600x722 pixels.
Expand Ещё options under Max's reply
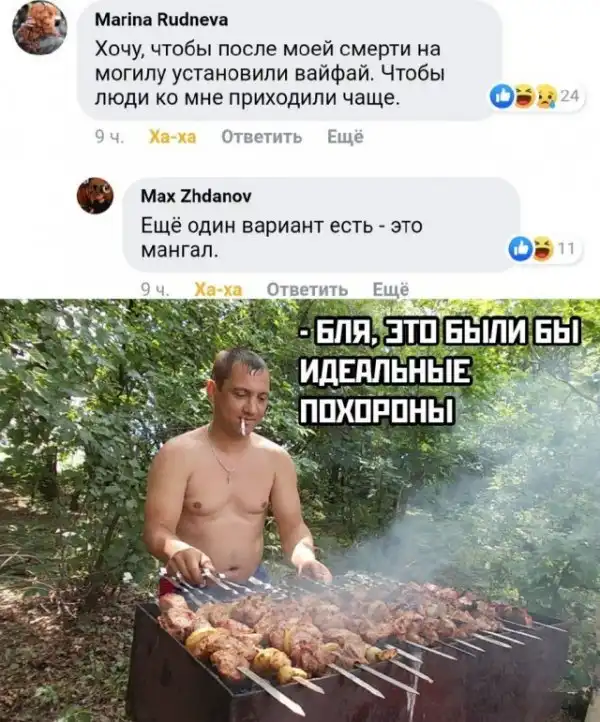[x=390, y=289]
